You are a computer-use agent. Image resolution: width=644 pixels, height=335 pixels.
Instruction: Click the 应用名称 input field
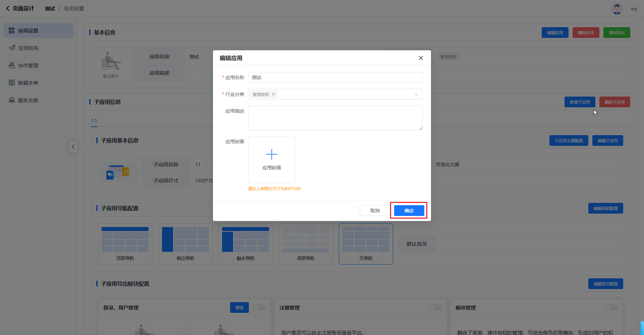point(335,77)
